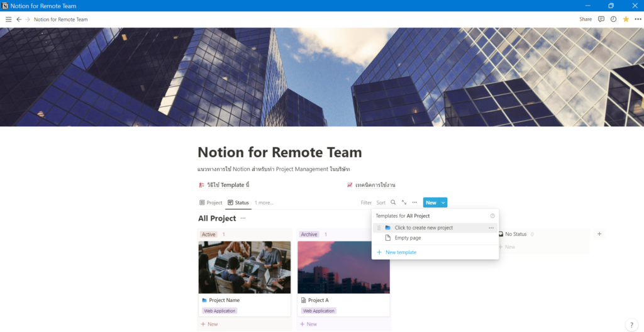
Task: Click the Notion for Remote Team breadcrumb
Action: (61, 19)
